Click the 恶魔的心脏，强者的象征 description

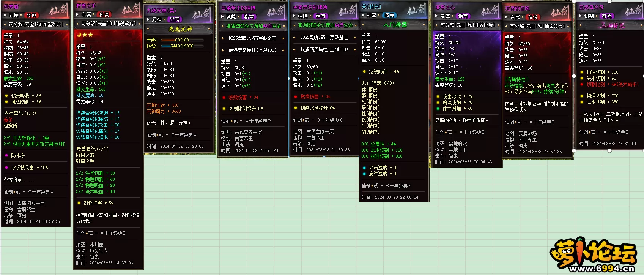(462, 120)
